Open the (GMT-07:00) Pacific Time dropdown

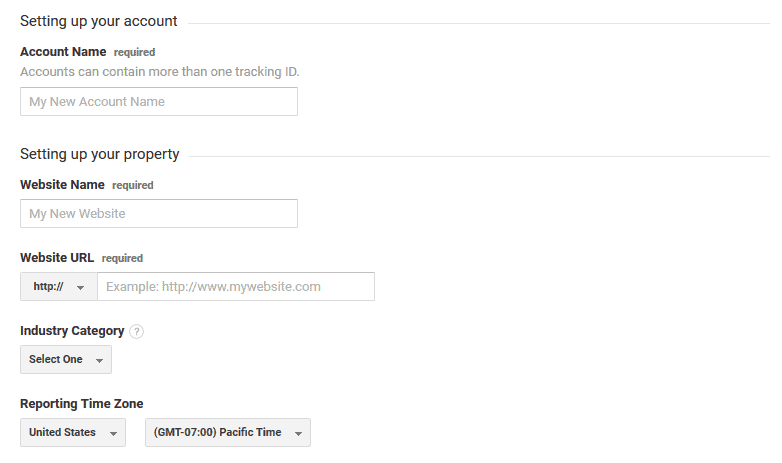[228, 432]
